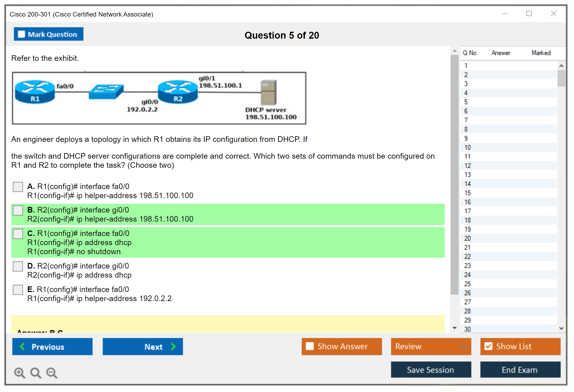This screenshot has height=392, width=574.
Task: Go to the Previous question
Action: tap(52, 346)
